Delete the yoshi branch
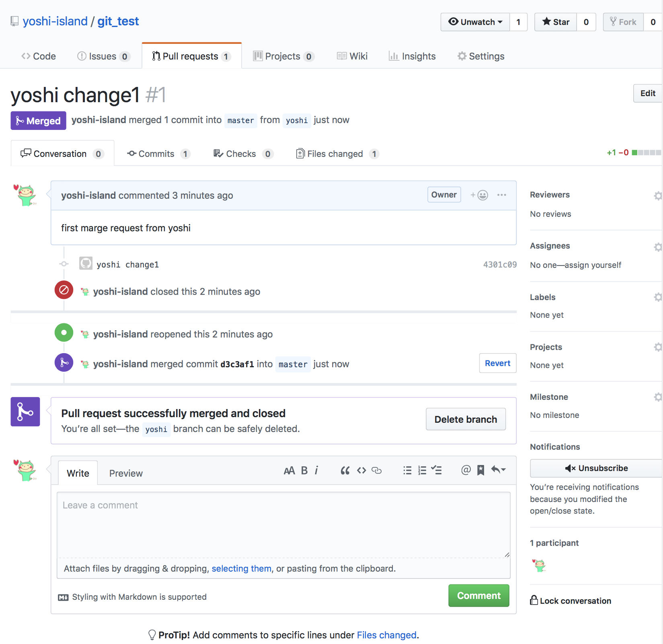The height and width of the screenshot is (644, 663). coord(466,420)
